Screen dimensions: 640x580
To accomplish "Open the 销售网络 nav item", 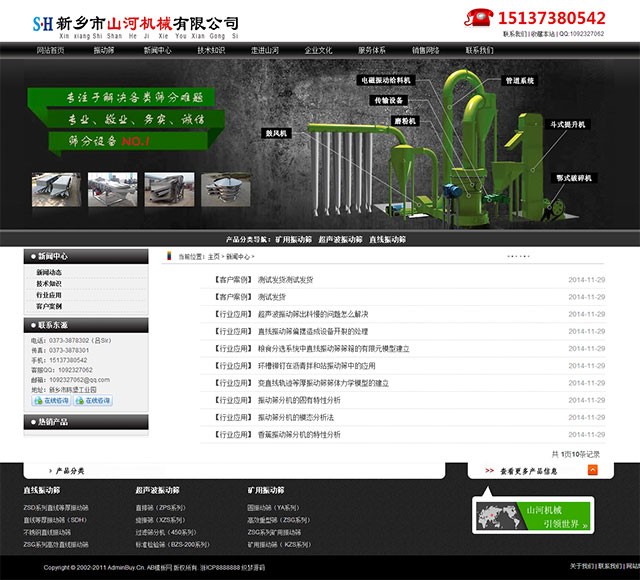I will 425,50.
